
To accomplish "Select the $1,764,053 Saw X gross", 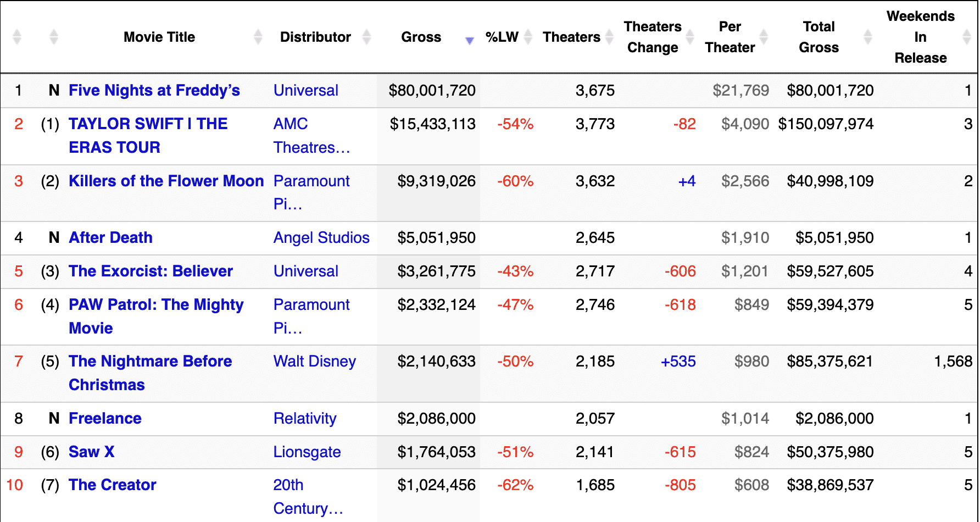I will pyautogui.click(x=436, y=452).
